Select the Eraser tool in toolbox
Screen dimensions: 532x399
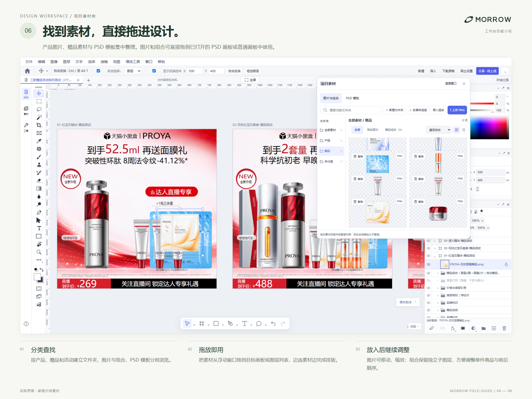point(39,181)
